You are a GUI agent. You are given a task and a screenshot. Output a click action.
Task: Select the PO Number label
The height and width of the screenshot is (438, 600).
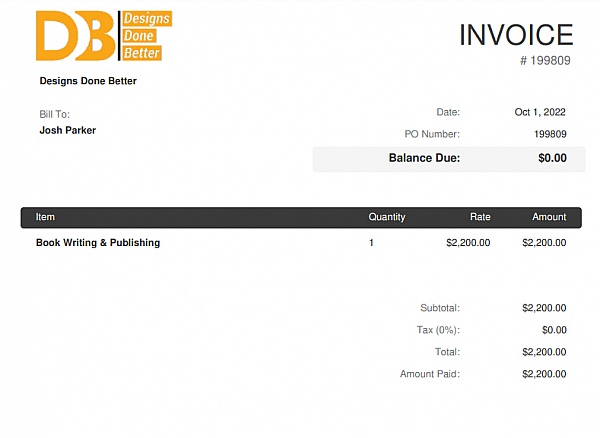432,134
